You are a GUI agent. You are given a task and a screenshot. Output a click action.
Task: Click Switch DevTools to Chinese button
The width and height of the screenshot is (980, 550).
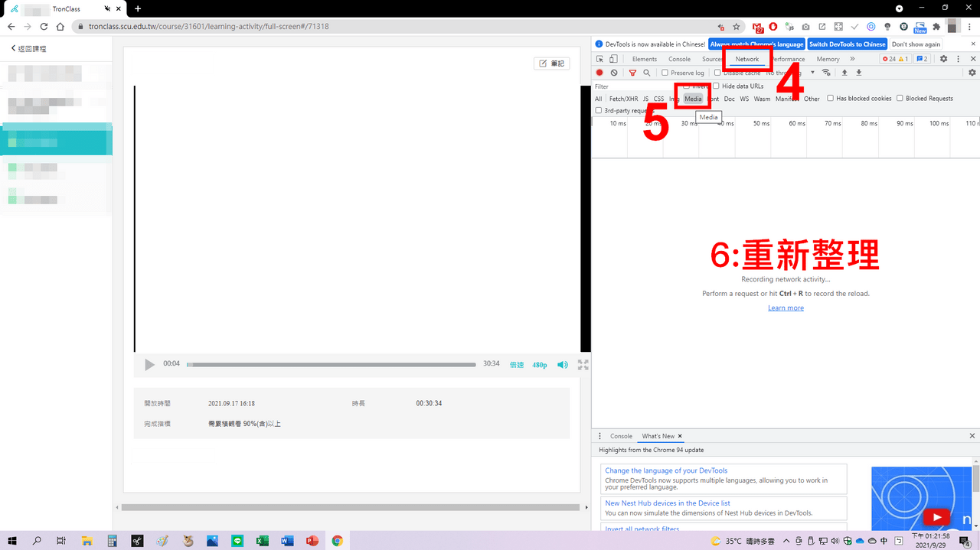[x=847, y=44]
